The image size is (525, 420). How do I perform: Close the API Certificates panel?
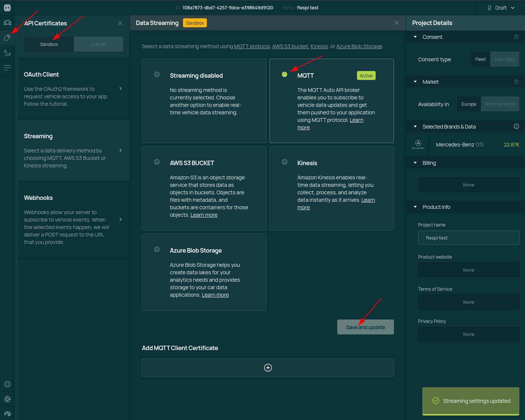click(120, 23)
